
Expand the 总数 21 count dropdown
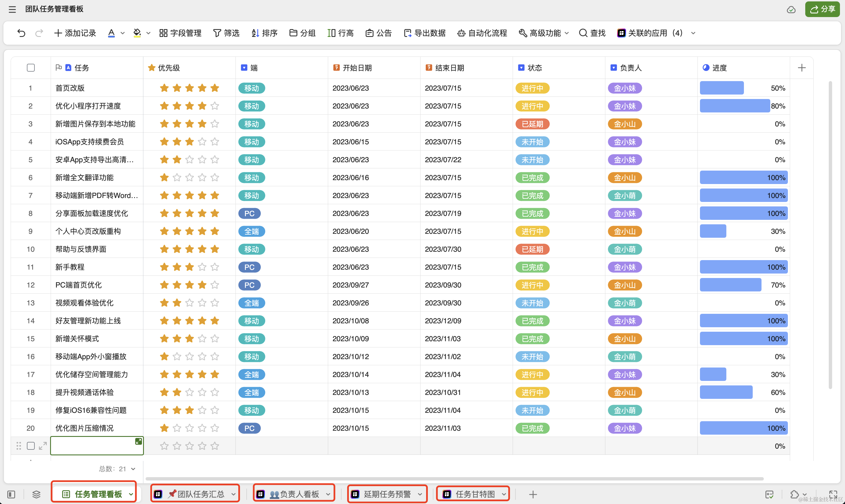(133, 469)
